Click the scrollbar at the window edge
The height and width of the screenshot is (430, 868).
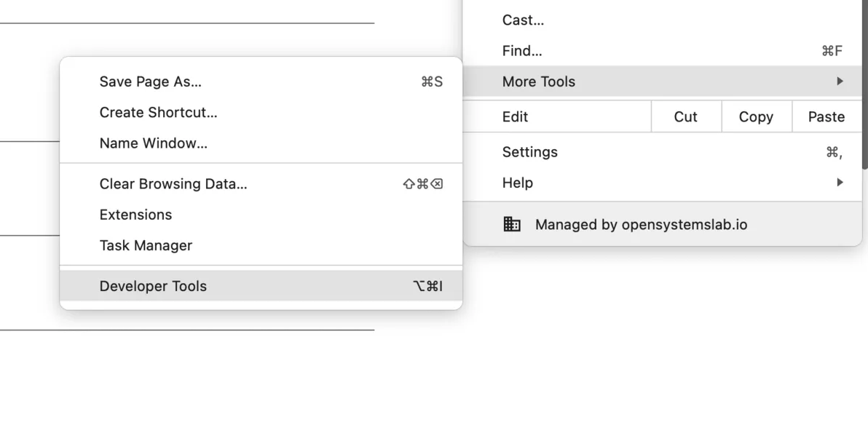864,83
